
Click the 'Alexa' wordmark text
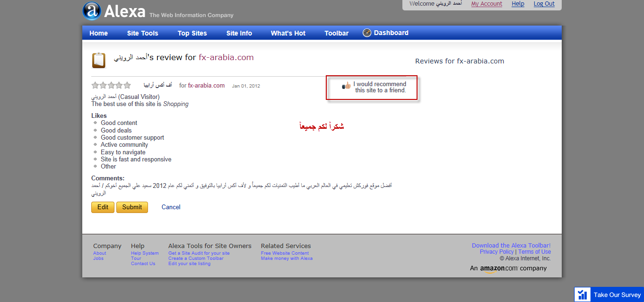click(124, 11)
